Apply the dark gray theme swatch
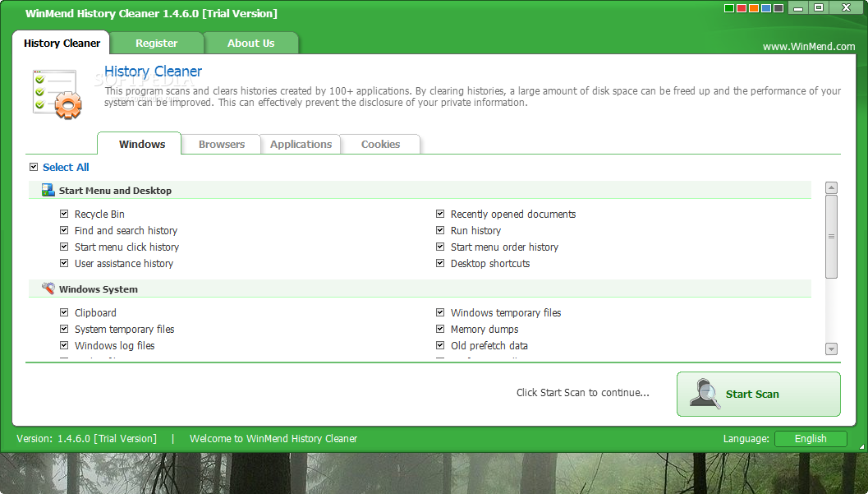Screen dimensions: 868x494 click(778, 8)
